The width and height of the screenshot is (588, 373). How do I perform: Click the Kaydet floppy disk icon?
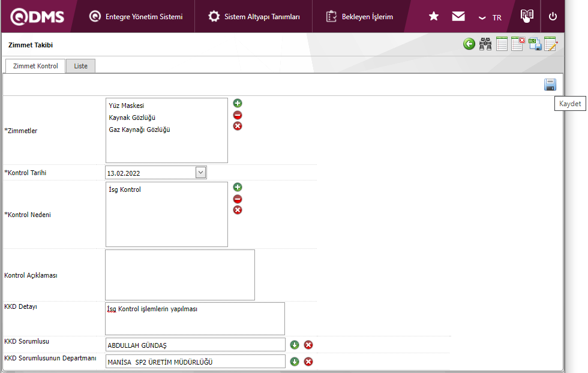pos(550,85)
